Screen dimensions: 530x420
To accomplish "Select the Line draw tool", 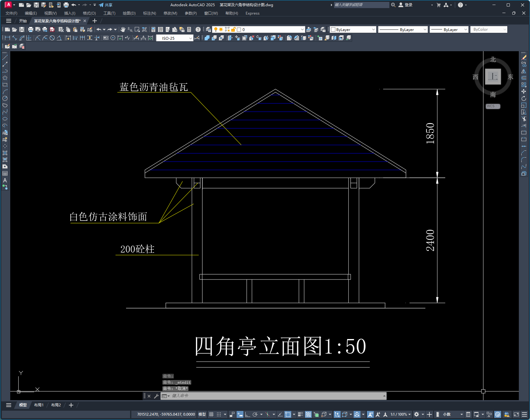I will pos(5,57).
